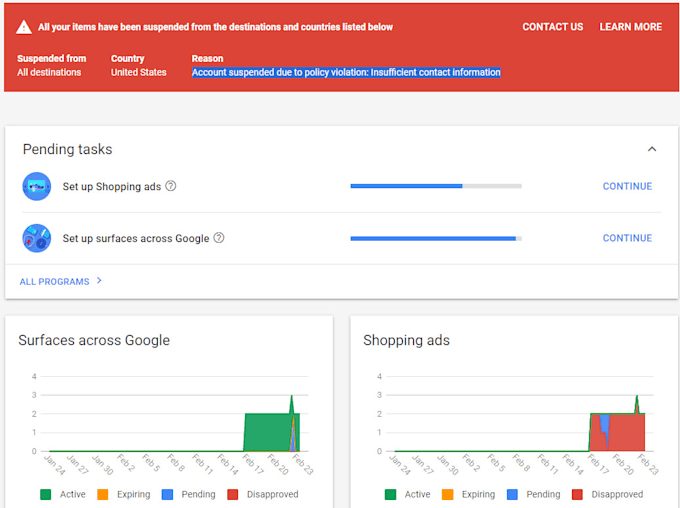Click the 'Country' column label in the banner
This screenshot has height=508, width=680.
[x=128, y=59]
